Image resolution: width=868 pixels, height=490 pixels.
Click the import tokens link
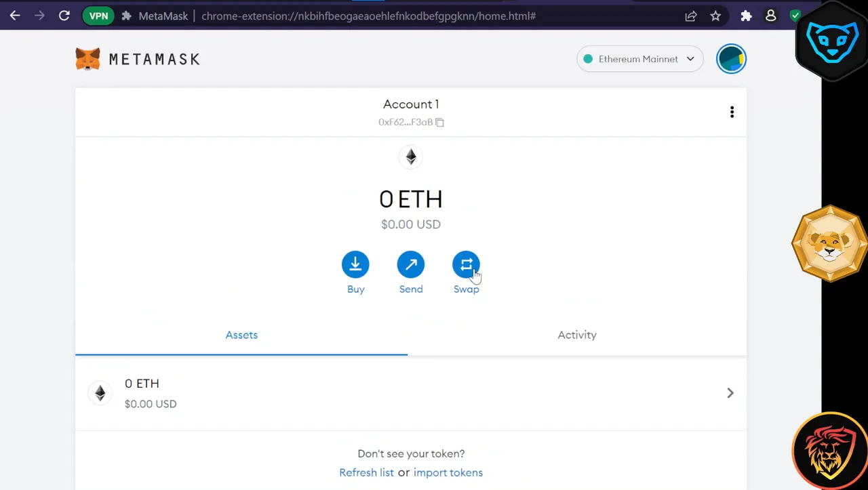(448, 472)
